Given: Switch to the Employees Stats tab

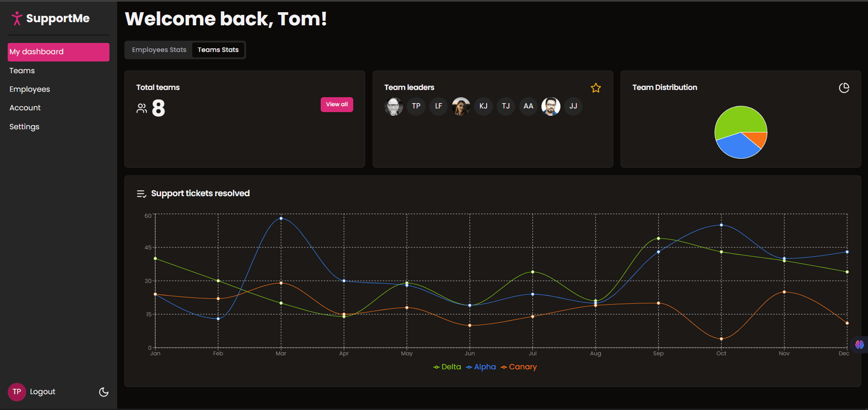Looking at the screenshot, I should pyautogui.click(x=159, y=50).
